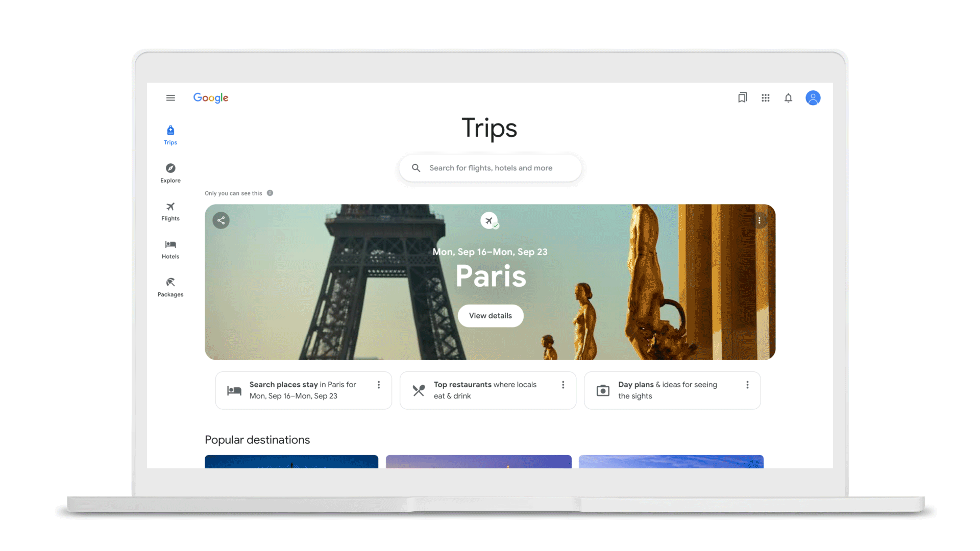Viewport: 980px width, 551px height.
Task: Click the Packages icon in sidebar
Action: point(170,282)
